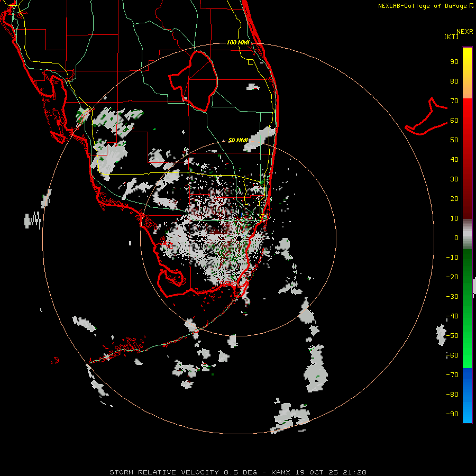Image resolution: width=476 pixels, height=476 pixels.
Task: Click the [KT] units label
Action: (452, 36)
